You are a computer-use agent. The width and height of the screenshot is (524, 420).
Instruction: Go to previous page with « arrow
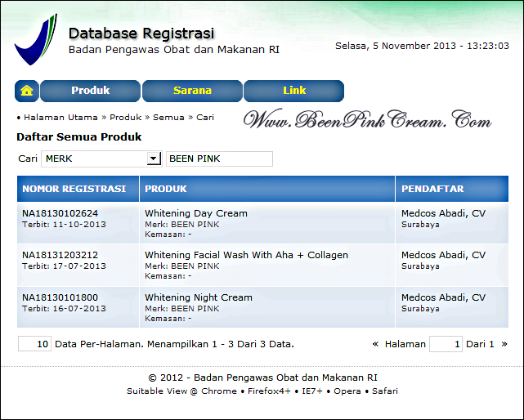375,344
